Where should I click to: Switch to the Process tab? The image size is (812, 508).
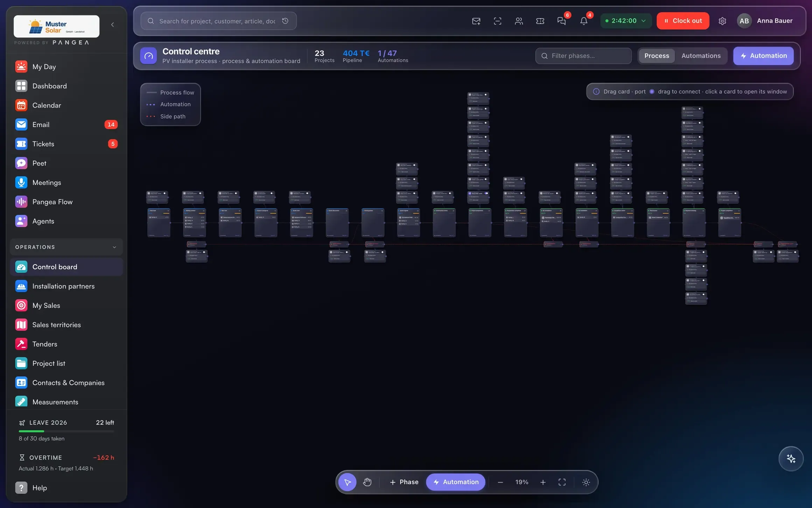tap(657, 56)
